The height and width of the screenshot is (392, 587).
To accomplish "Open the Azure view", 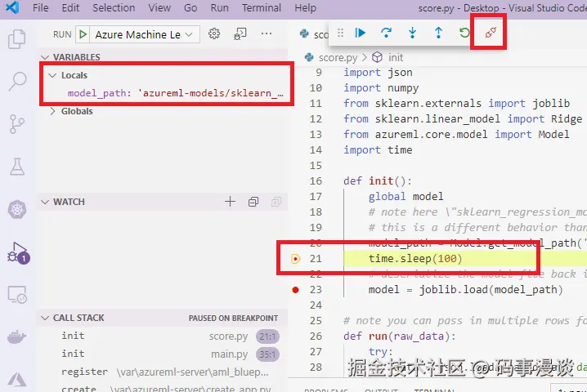I will 17,380.
